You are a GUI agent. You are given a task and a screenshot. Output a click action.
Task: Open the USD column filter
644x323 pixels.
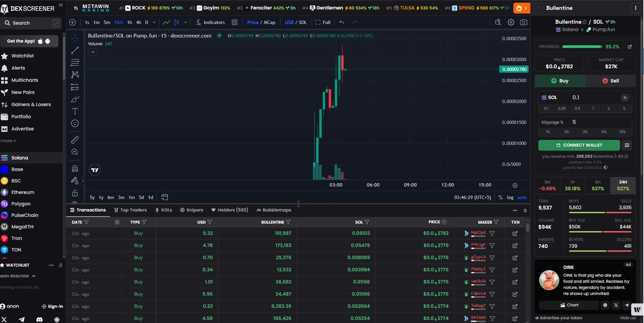(x=209, y=222)
